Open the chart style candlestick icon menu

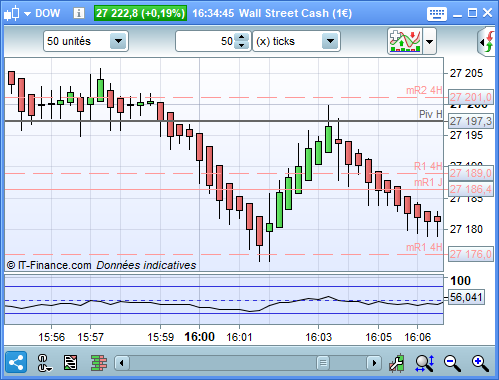12,13
